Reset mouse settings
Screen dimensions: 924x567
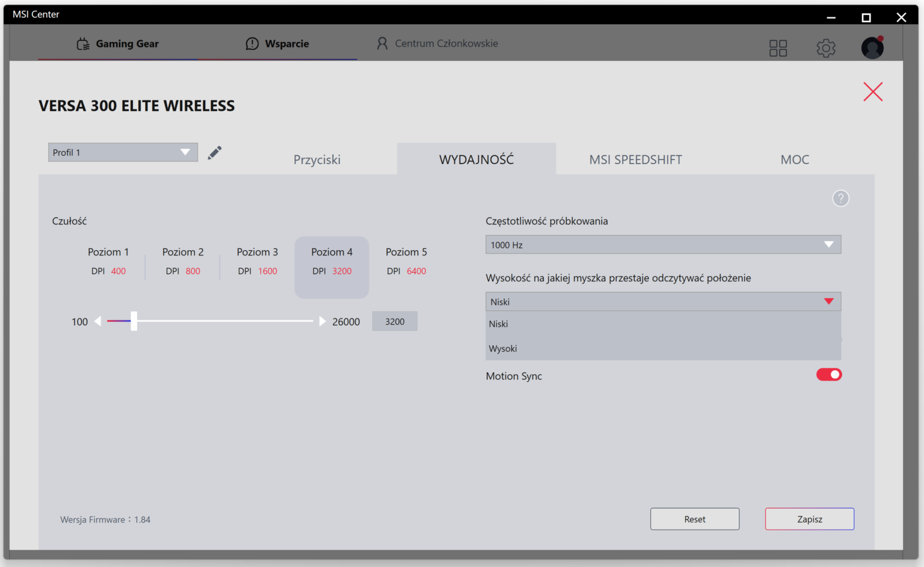694,518
